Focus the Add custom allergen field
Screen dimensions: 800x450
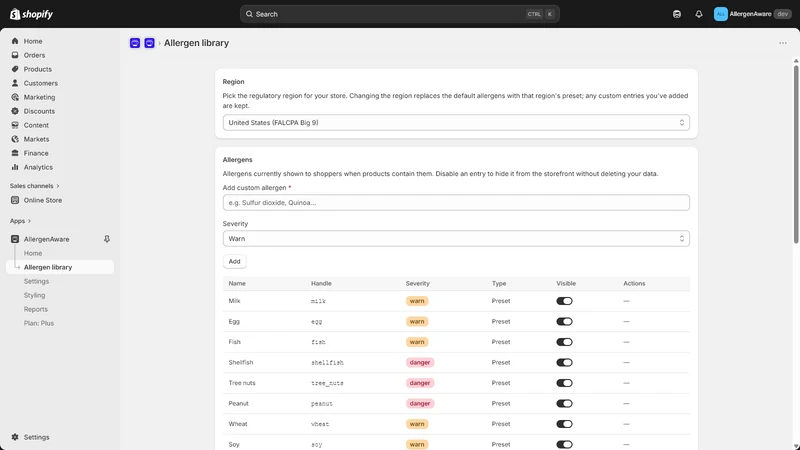point(456,203)
